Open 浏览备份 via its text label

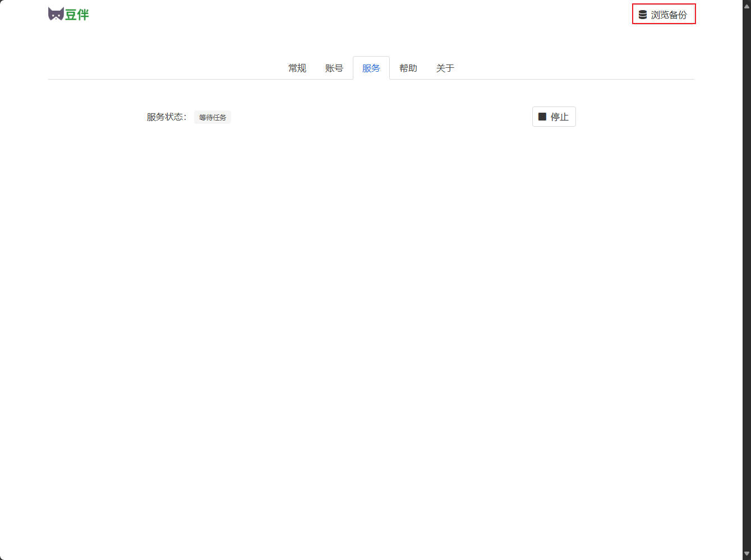click(669, 15)
